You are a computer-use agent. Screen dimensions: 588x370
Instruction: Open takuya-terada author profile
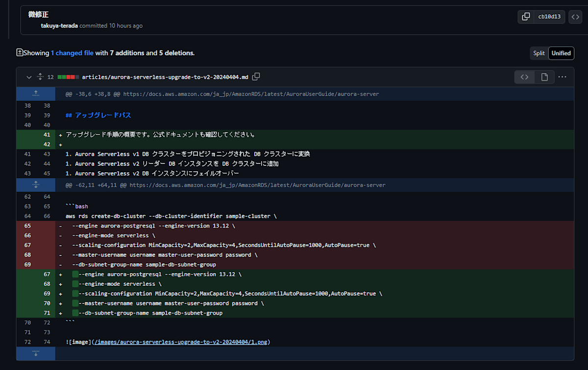pos(59,25)
